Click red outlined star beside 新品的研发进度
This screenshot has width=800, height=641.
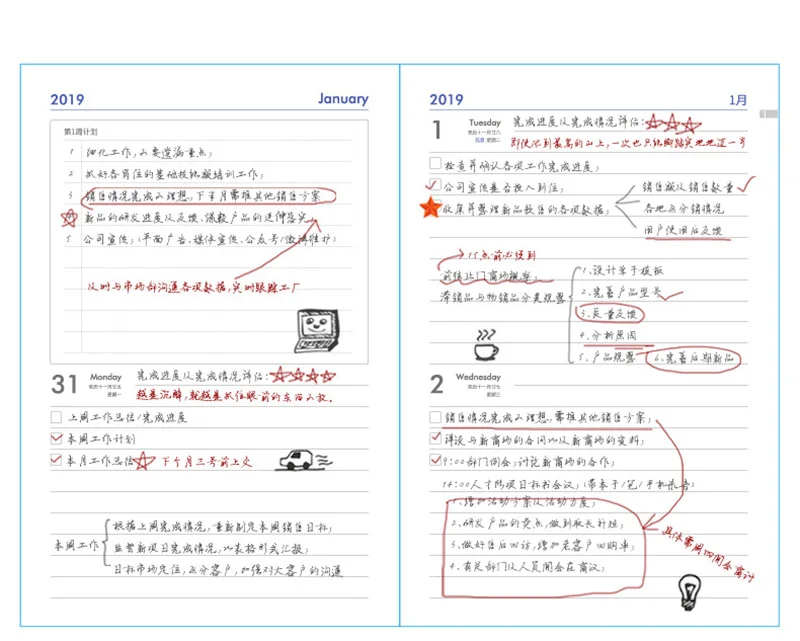click(x=69, y=218)
